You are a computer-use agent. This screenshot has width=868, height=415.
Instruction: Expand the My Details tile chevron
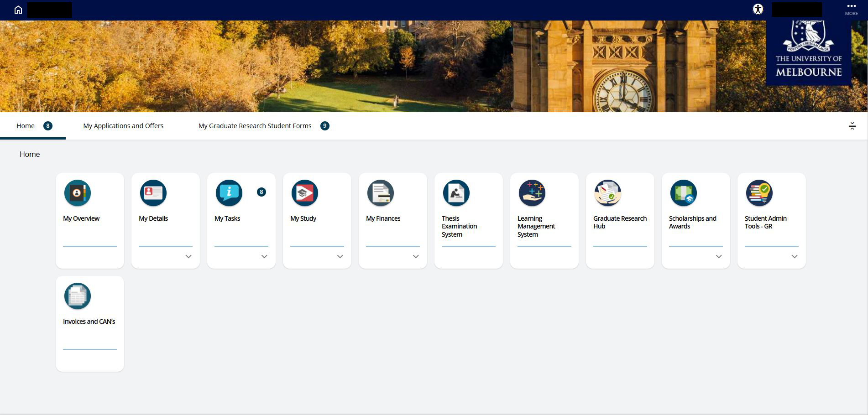pos(188,257)
